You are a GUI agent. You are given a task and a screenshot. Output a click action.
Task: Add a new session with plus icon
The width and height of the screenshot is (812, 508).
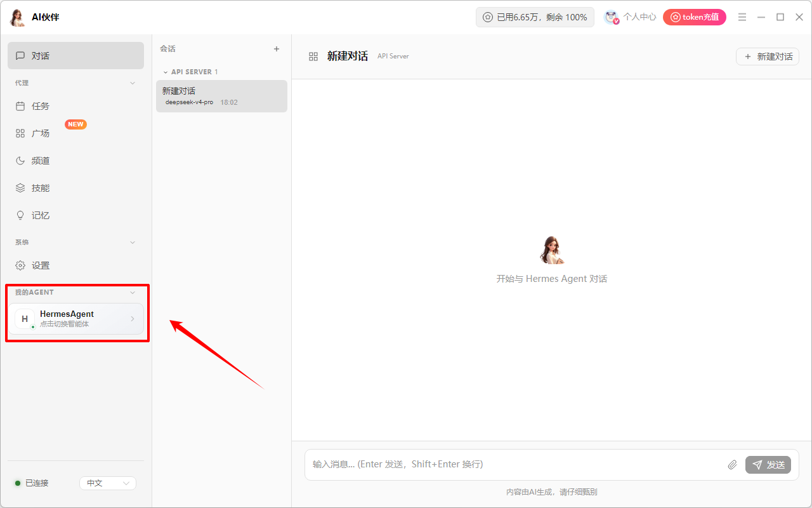coord(277,49)
